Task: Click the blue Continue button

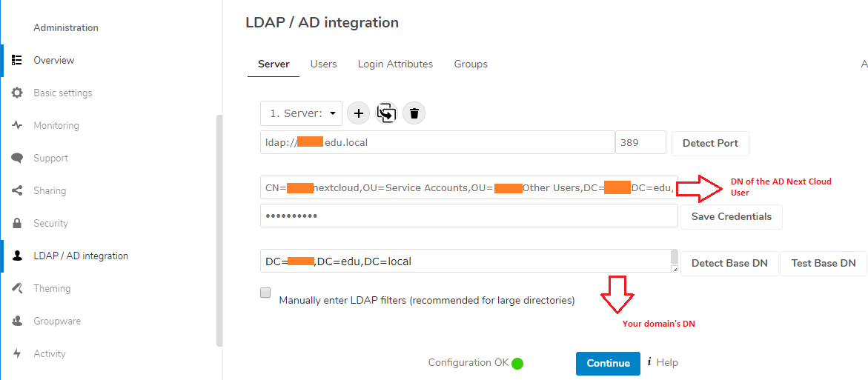Action: coord(608,364)
